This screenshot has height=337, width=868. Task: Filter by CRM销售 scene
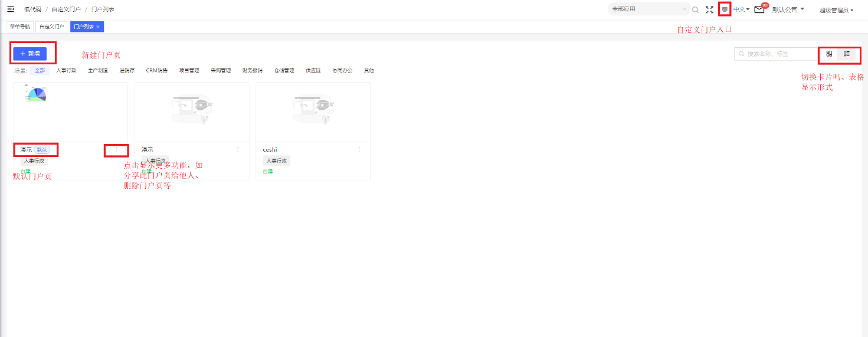click(157, 70)
